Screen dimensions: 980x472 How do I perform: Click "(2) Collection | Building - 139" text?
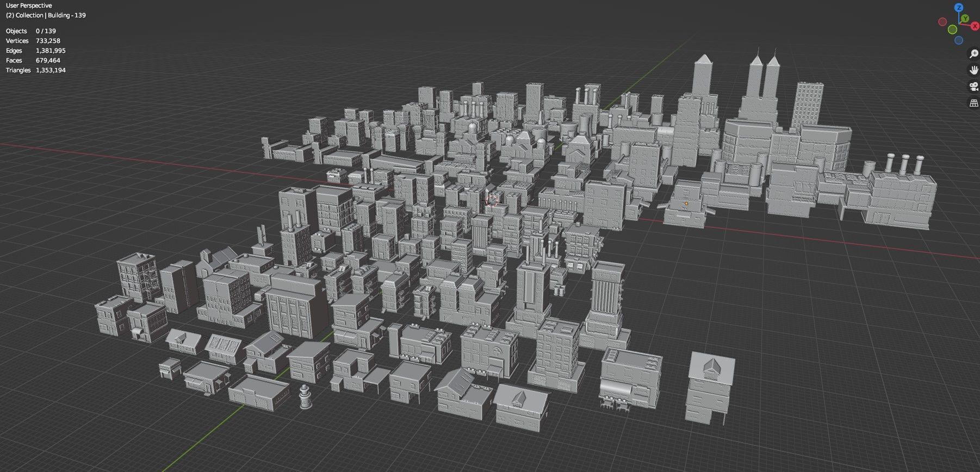point(46,15)
